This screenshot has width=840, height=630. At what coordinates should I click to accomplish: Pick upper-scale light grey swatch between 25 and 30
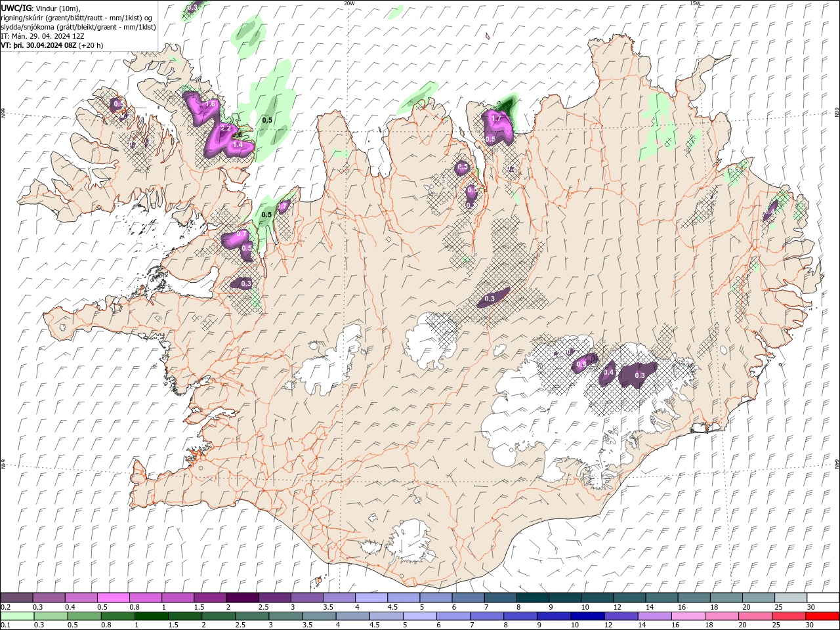point(789,598)
